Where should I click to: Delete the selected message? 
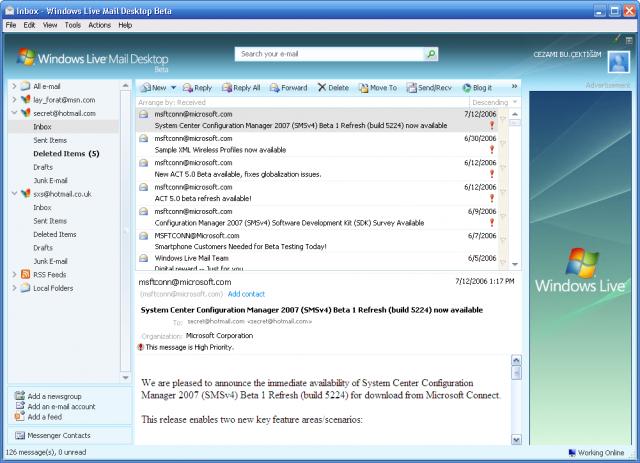point(333,87)
